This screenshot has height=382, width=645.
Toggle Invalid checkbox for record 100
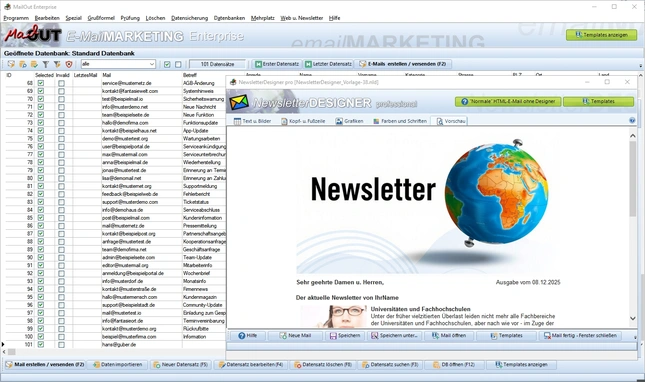(61, 336)
